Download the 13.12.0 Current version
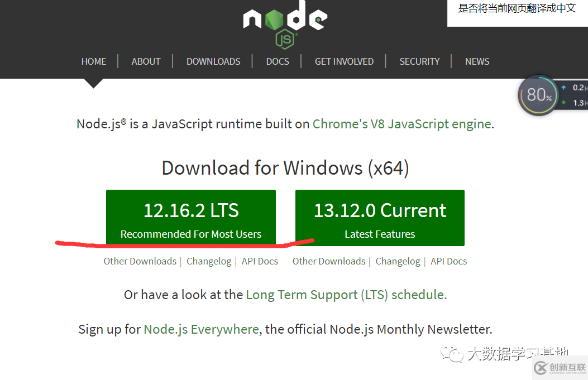This screenshot has width=588, height=380. tap(380, 218)
